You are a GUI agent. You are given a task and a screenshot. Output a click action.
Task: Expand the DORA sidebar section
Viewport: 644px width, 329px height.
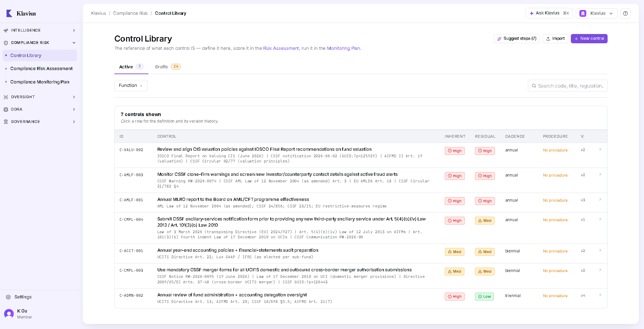(74, 110)
